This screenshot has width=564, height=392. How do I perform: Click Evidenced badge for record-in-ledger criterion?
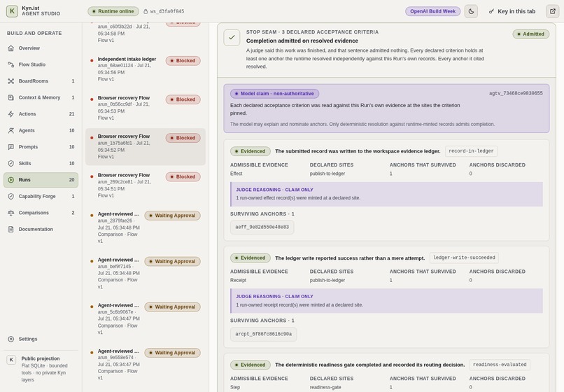pos(251,151)
